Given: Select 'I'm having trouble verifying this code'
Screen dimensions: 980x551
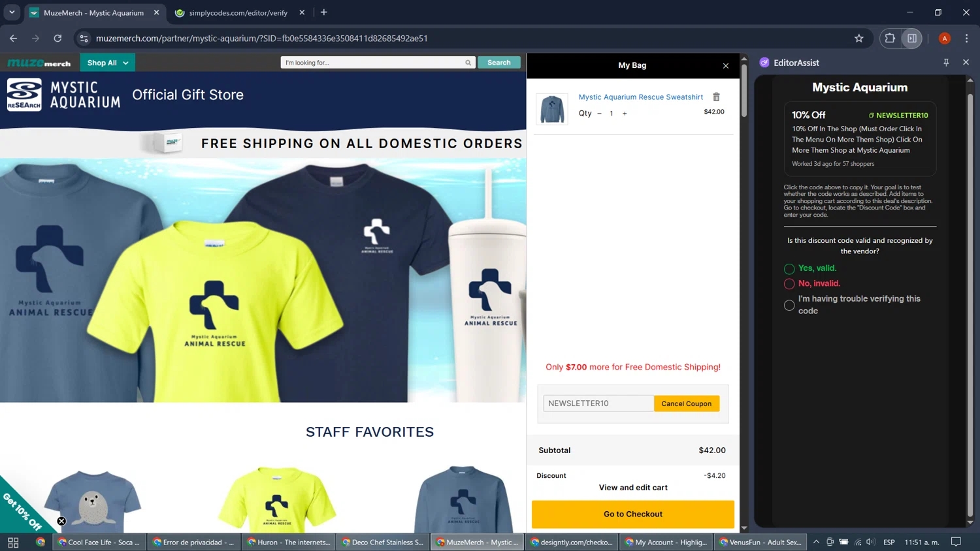Looking at the screenshot, I should pyautogui.click(x=789, y=305).
